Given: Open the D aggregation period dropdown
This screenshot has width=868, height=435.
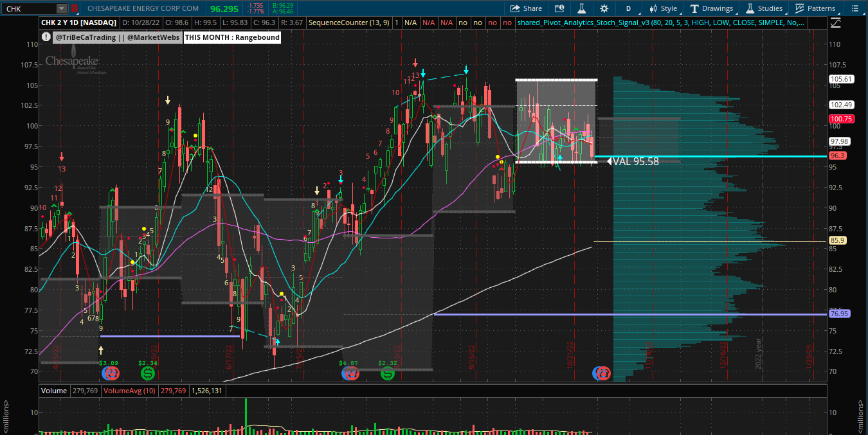Looking at the screenshot, I should 628,8.
